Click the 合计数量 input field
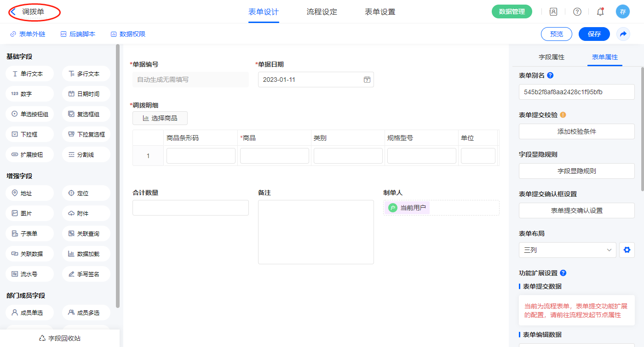644x347 pixels. (x=190, y=208)
